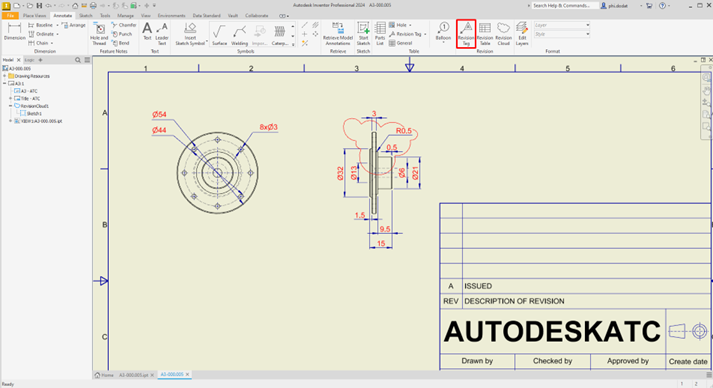
Task: Collapse the A3:1 sheet node
Action: click(5, 84)
